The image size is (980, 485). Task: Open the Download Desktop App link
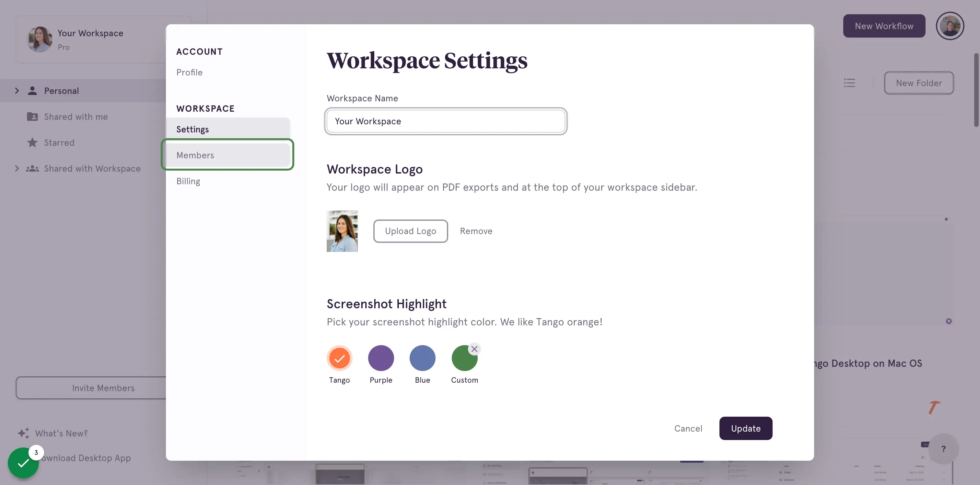(x=86, y=457)
